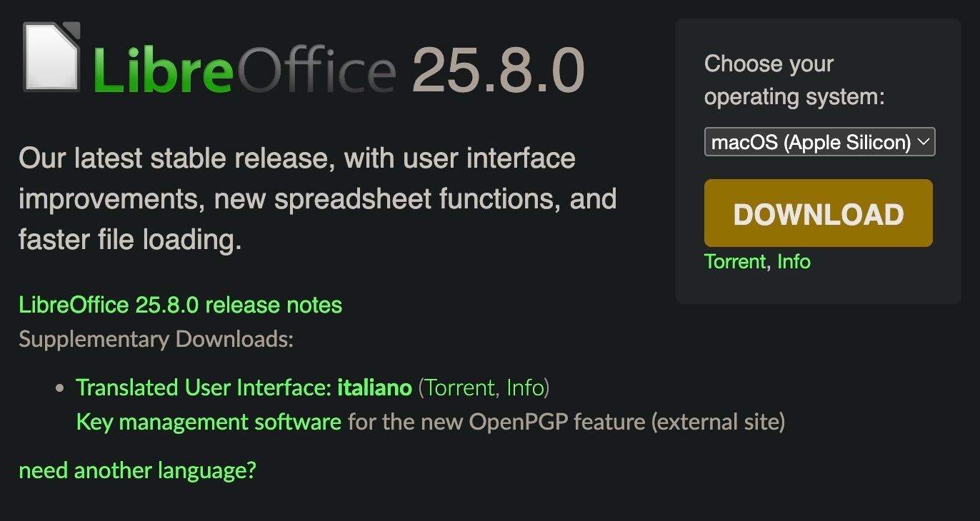Viewport: 980px width, 521px height.
Task: Click the LibreOffice document logo icon
Action: tap(51, 57)
